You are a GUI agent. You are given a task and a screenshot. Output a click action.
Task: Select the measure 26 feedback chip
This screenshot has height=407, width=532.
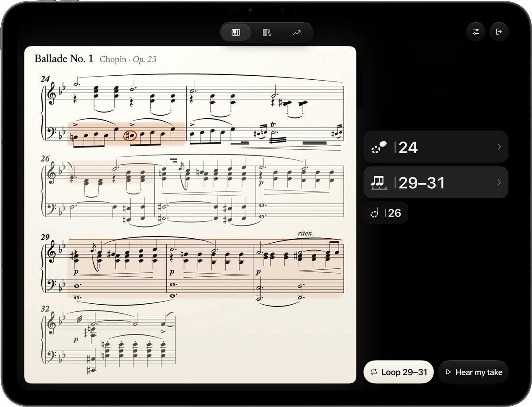(x=386, y=213)
